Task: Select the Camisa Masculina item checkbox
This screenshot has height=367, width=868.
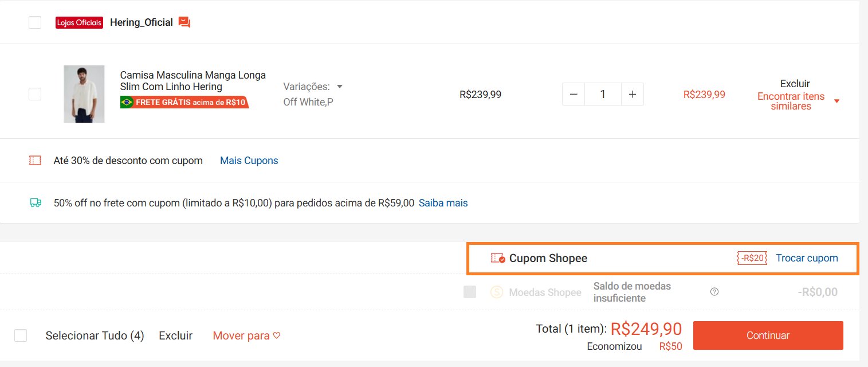Action: pos(35,94)
